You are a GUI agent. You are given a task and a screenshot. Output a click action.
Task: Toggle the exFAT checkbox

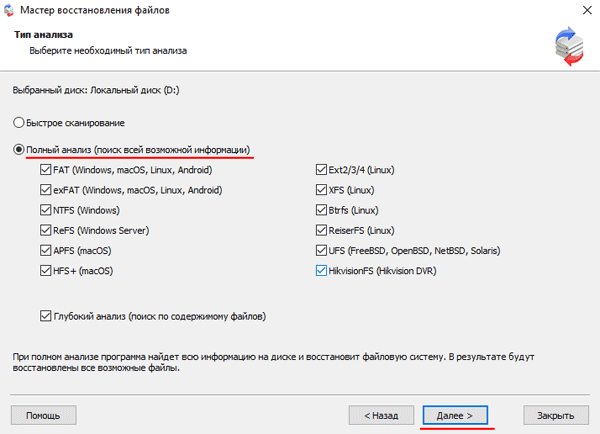[46, 190]
